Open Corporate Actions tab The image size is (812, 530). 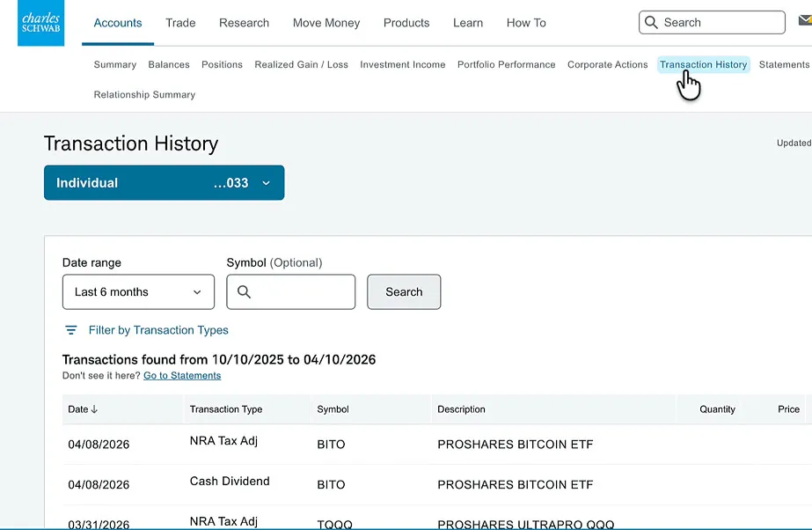click(607, 64)
